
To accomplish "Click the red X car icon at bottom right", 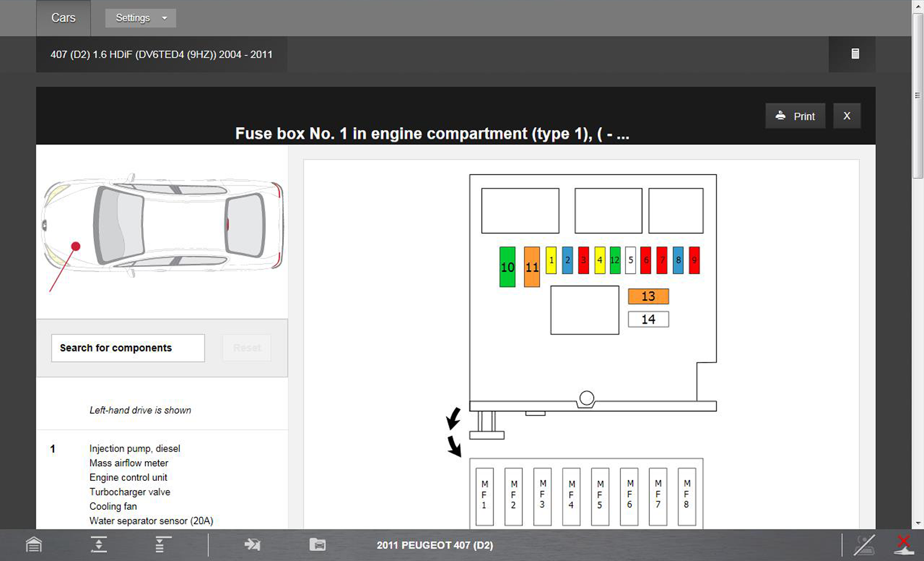I will pos(903,545).
